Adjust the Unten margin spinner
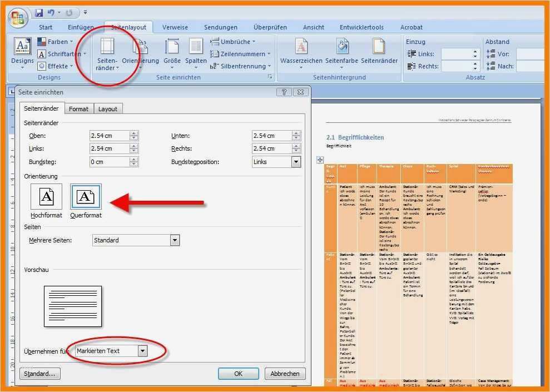Screen dimensions: 550x392 click(296, 136)
